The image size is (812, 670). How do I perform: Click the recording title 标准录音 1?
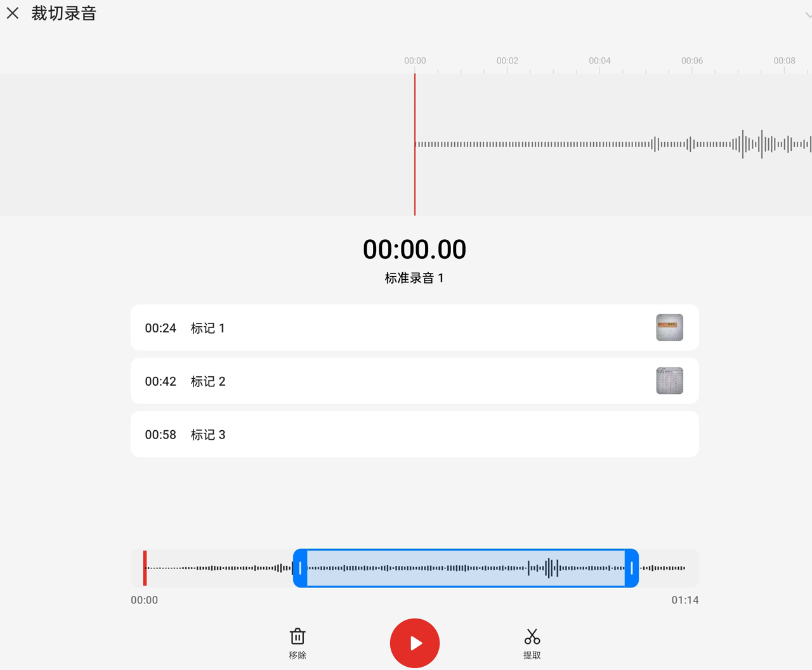coord(414,278)
